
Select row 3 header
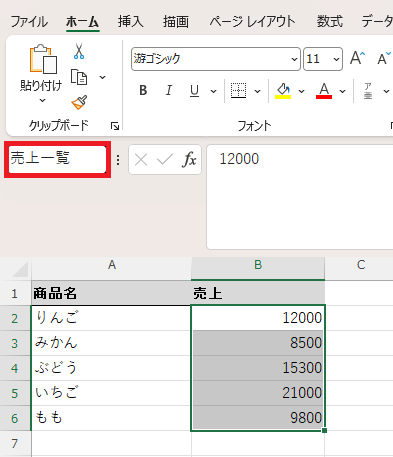(15, 343)
